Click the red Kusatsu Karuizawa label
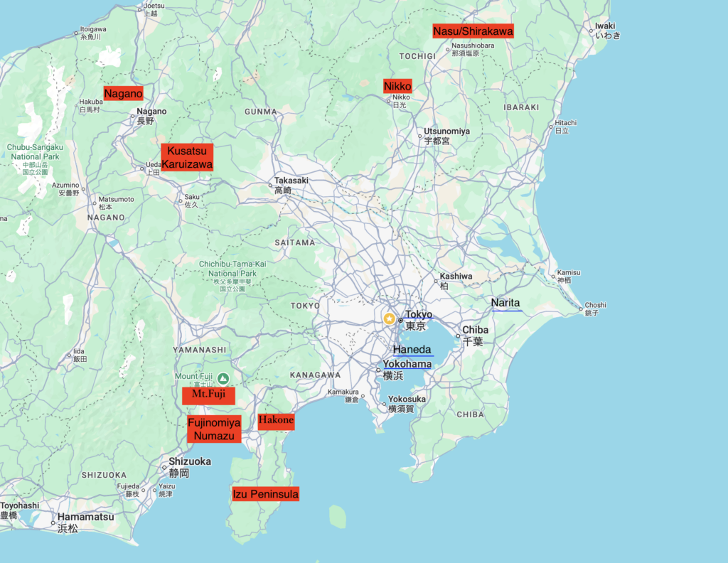This screenshot has width=728, height=563. (x=187, y=157)
